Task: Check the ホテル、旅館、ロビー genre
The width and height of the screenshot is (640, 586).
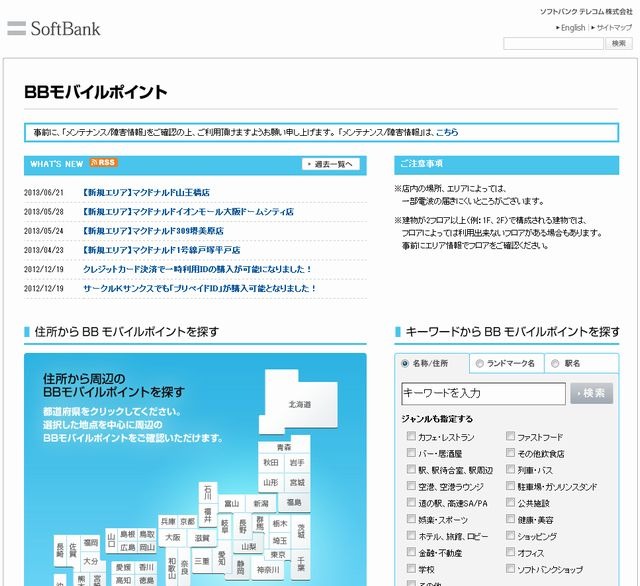Action: [411, 535]
